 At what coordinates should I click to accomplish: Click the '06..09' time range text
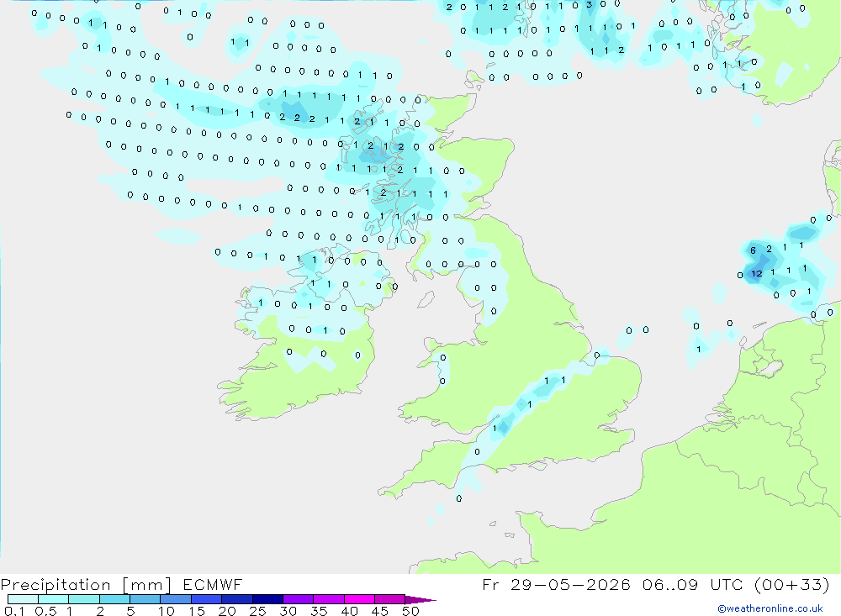[x=670, y=584]
